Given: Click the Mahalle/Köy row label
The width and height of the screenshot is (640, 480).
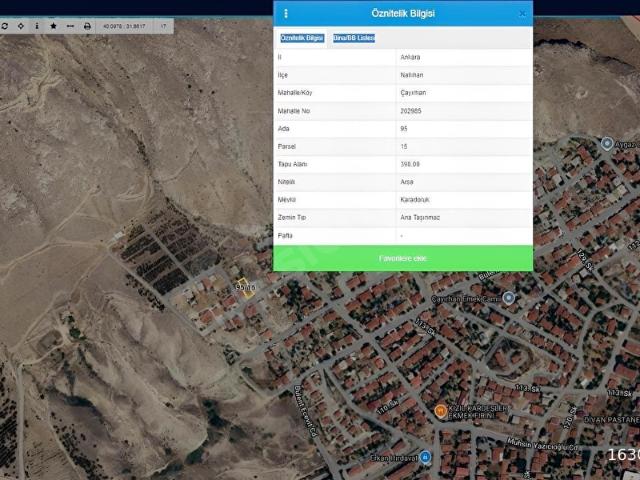Looking at the screenshot, I should [295, 93].
